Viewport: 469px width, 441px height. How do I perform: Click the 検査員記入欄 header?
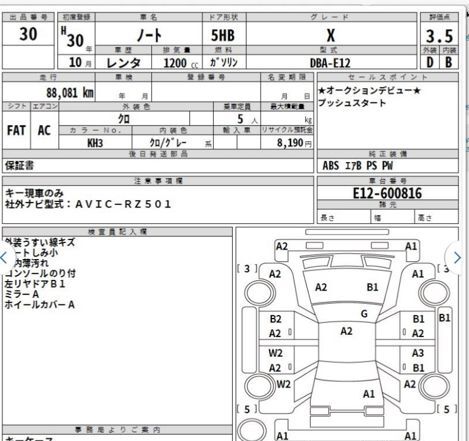(x=117, y=232)
